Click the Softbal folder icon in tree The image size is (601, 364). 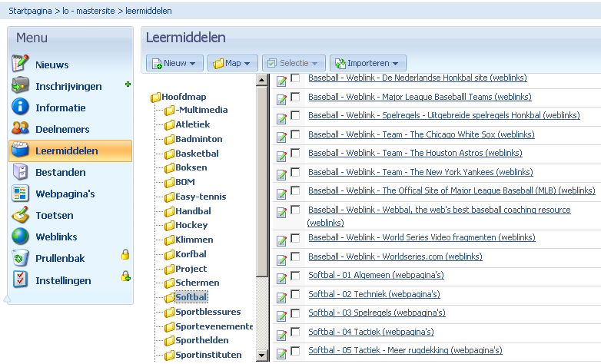click(x=169, y=298)
